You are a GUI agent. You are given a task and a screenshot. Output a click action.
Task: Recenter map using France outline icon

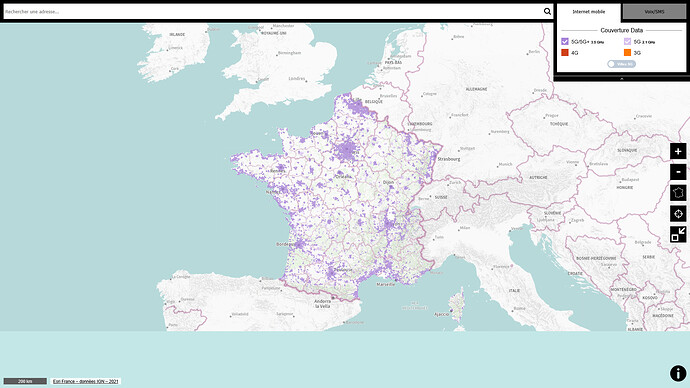678,193
